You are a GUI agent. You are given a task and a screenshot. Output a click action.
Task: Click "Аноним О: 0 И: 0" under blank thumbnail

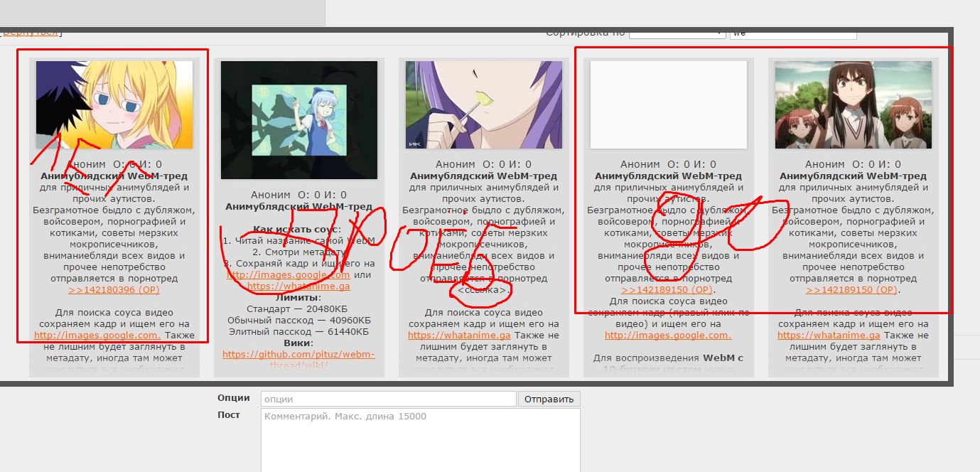(669, 164)
